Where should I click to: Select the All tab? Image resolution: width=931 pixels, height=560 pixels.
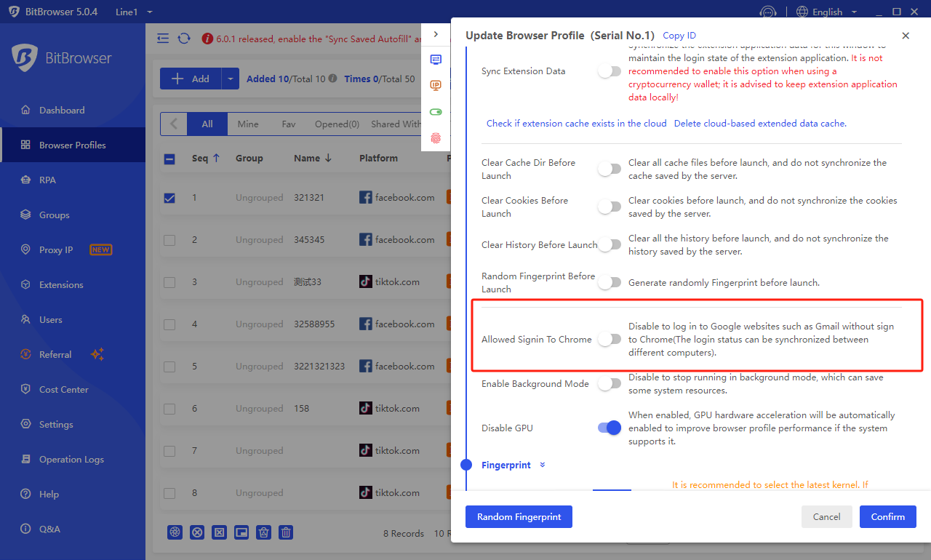point(207,124)
